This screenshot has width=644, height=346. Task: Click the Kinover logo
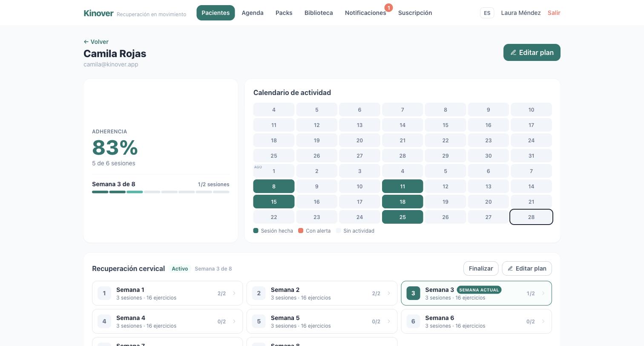(98, 13)
